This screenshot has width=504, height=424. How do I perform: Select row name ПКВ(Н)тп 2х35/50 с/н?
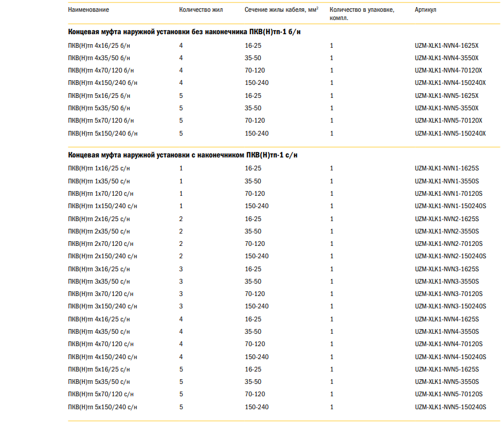tap(99, 231)
